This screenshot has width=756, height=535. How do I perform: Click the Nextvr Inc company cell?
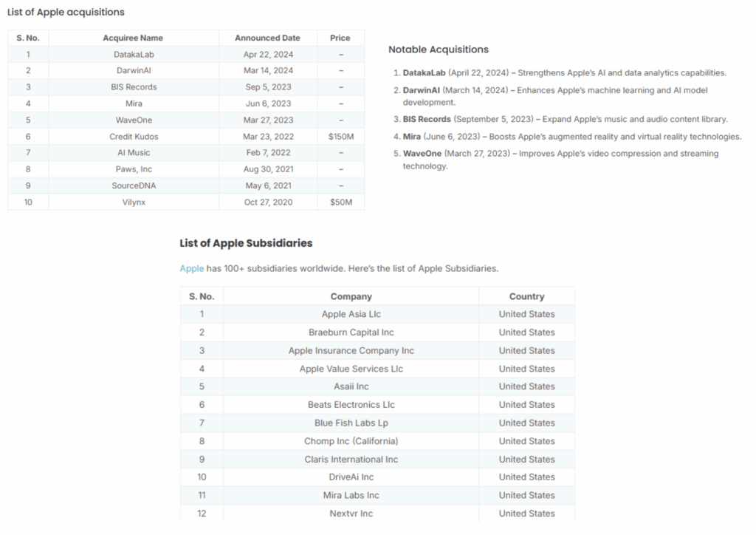(351, 514)
